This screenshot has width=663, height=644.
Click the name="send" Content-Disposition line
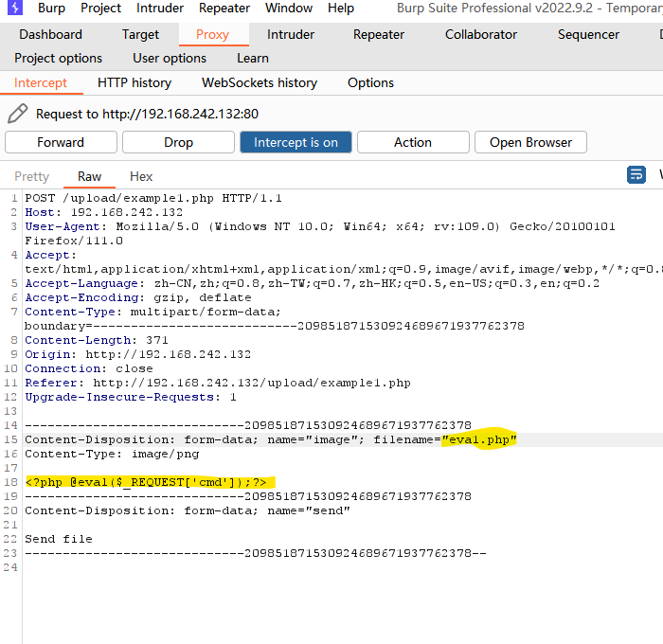coord(188,510)
